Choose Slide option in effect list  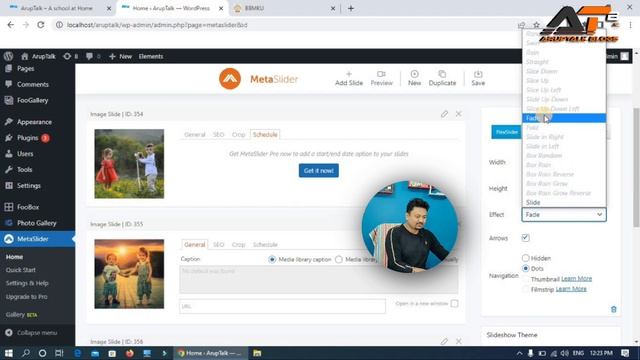(564, 202)
